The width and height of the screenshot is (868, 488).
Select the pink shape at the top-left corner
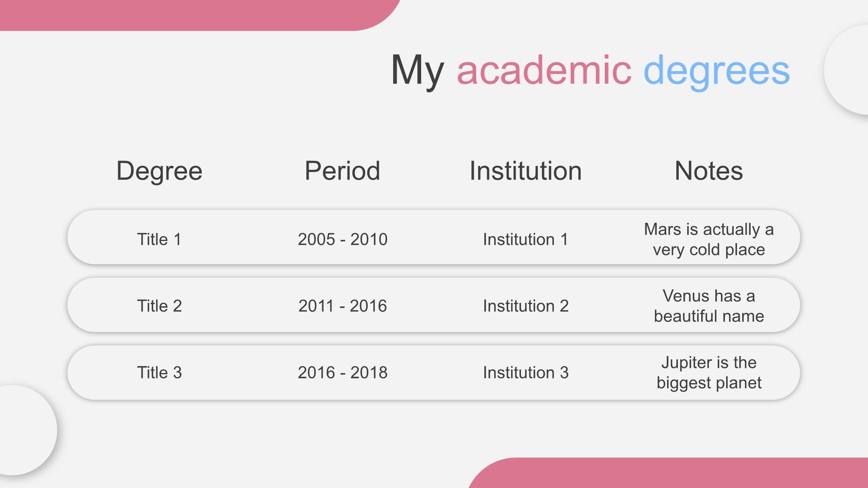click(181, 14)
